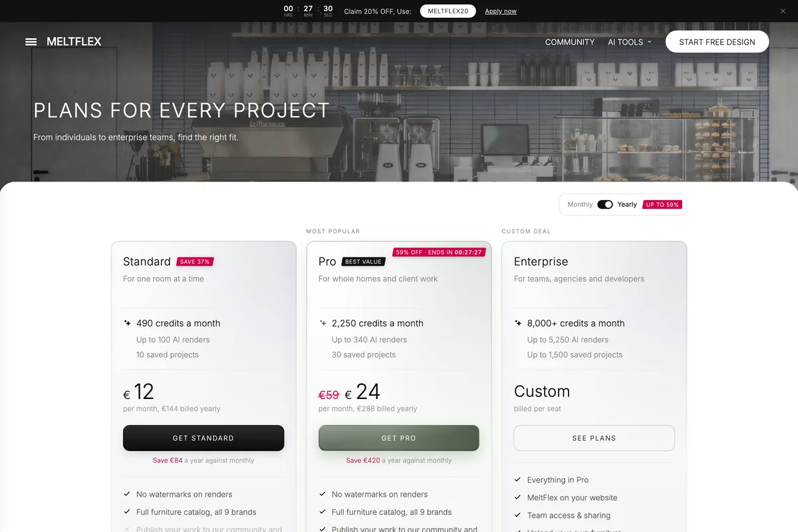Click the 'Up to 340 AI renders' text

(x=369, y=340)
